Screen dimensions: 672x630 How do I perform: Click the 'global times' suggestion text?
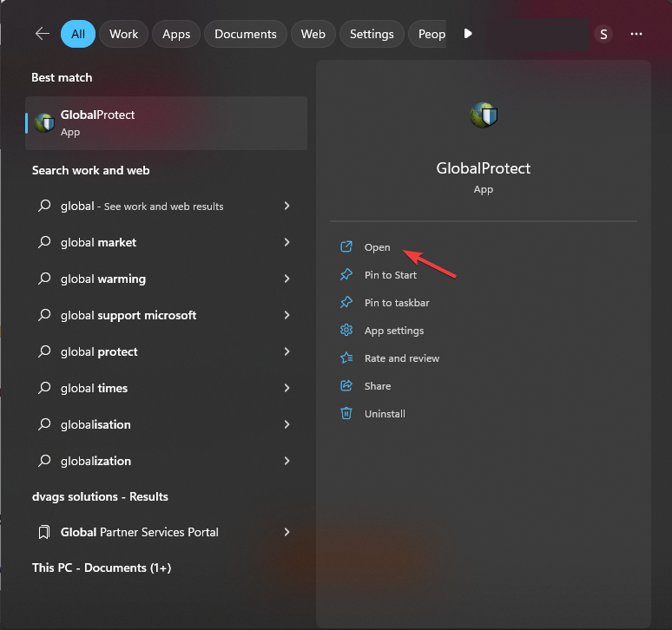pos(94,388)
